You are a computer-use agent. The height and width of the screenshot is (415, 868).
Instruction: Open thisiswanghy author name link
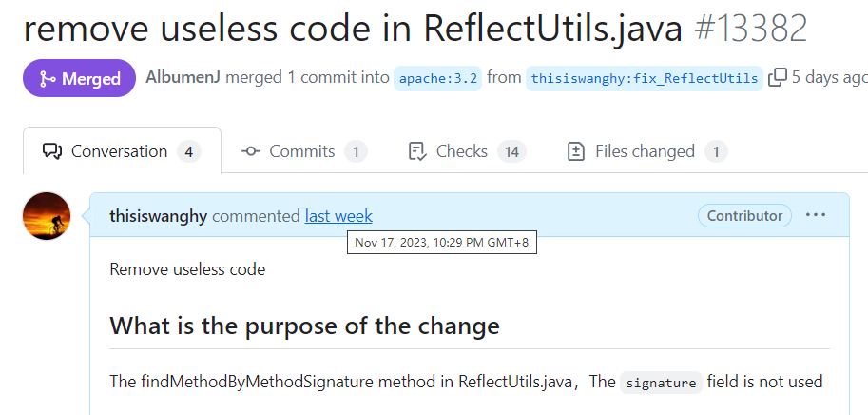[159, 216]
